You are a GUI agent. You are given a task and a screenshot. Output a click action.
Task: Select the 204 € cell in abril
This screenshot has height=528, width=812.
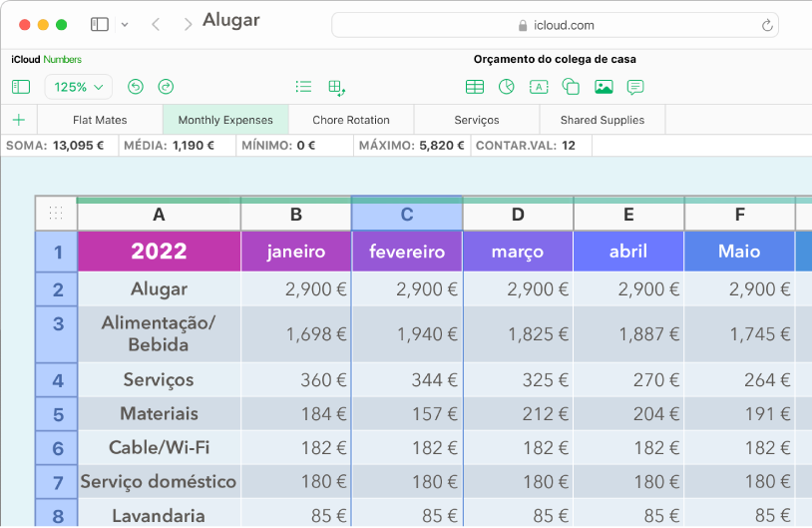(628, 413)
